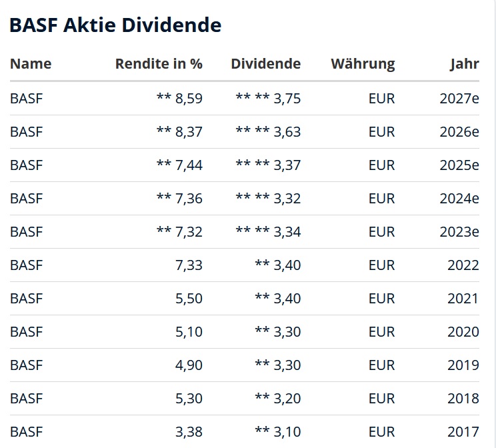Select the 4,90 yield value
Screen dimensions: 496x448
point(189,365)
